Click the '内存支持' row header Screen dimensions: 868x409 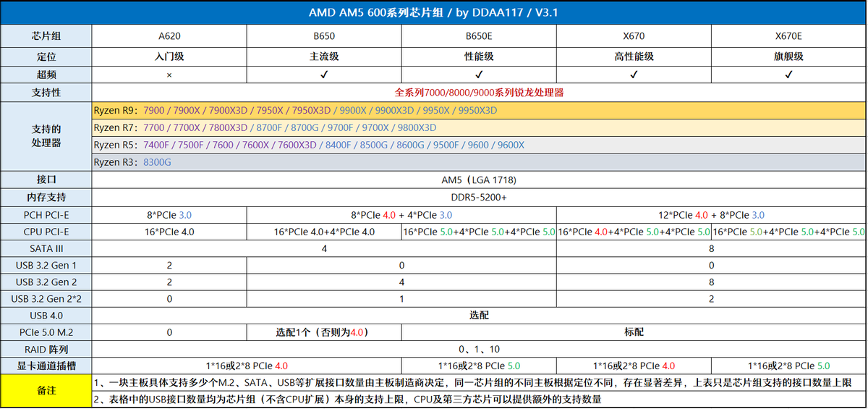pos(46,197)
